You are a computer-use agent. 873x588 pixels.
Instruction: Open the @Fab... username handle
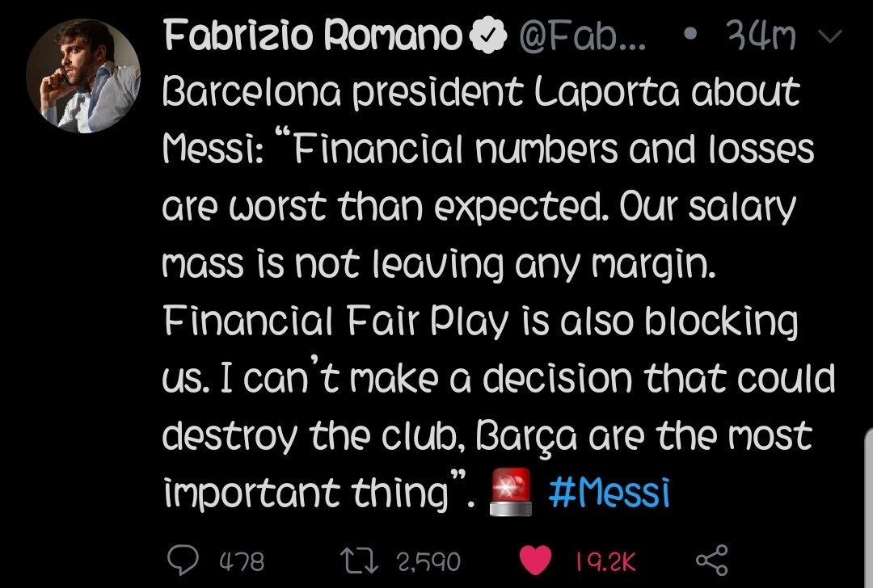tap(582, 36)
